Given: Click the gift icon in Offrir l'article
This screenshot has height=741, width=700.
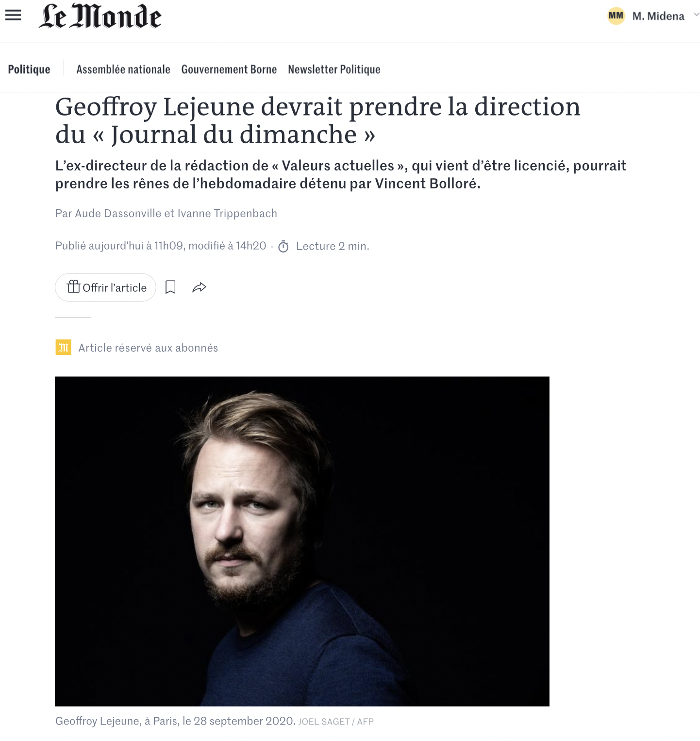Looking at the screenshot, I should tap(73, 287).
